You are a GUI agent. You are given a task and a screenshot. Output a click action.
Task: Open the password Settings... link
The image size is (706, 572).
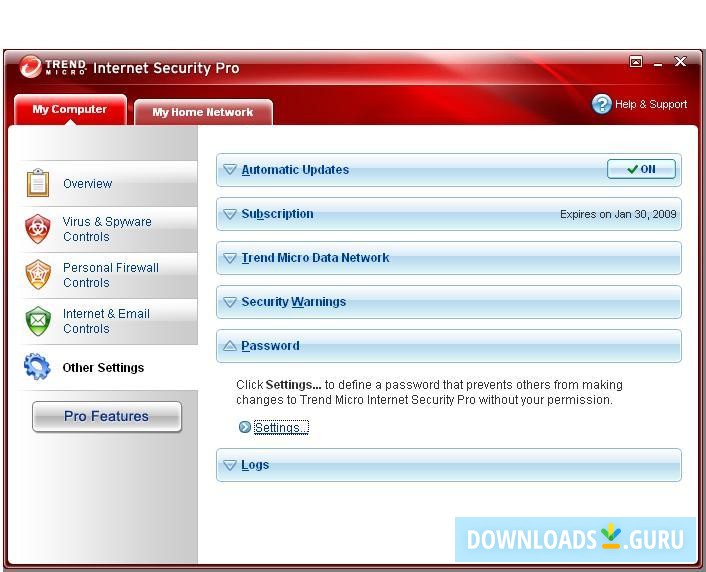click(281, 427)
